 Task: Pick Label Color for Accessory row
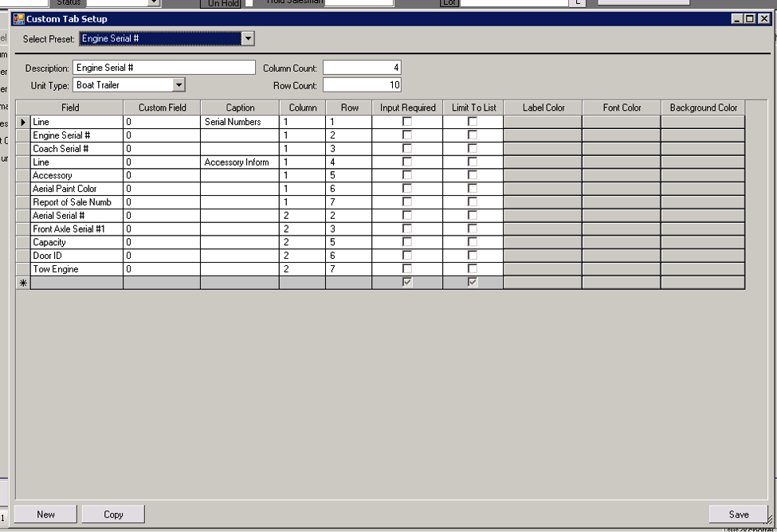click(x=542, y=175)
